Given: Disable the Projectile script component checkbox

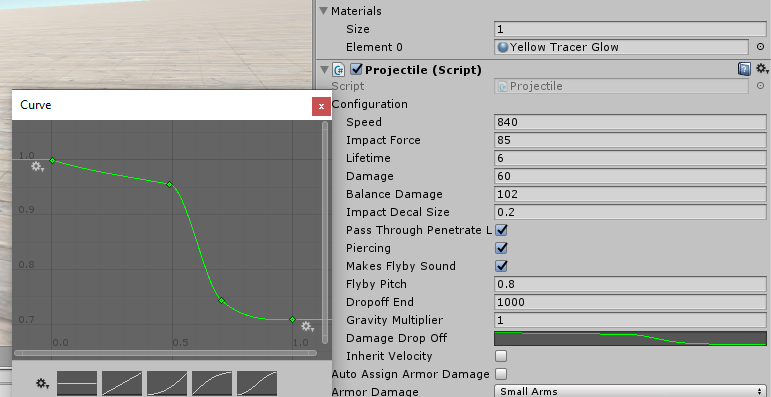Looking at the screenshot, I should coord(356,69).
